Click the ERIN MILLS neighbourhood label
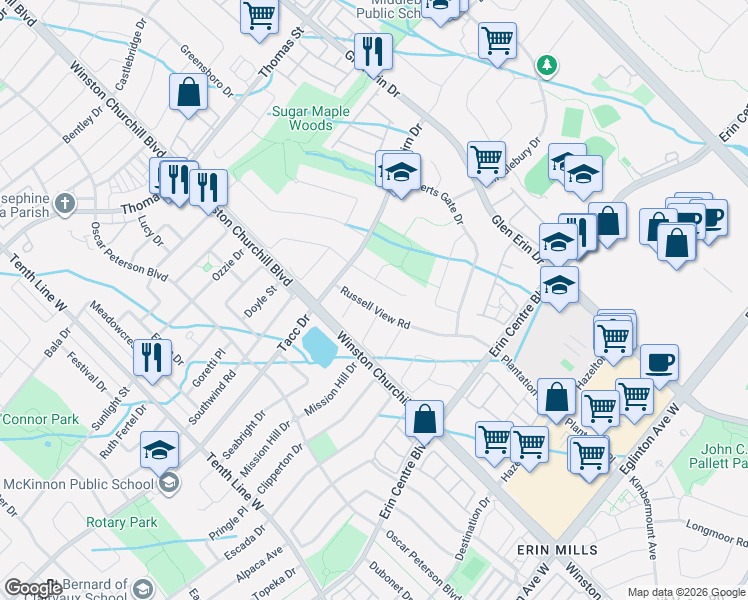The width and height of the screenshot is (748, 600). [558, 550]
